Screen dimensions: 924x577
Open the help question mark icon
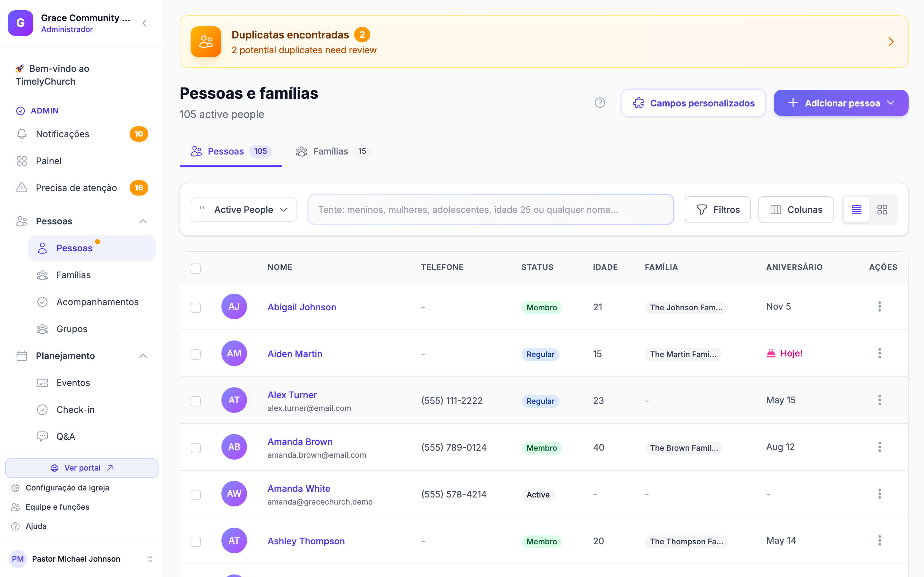(600, 103)
